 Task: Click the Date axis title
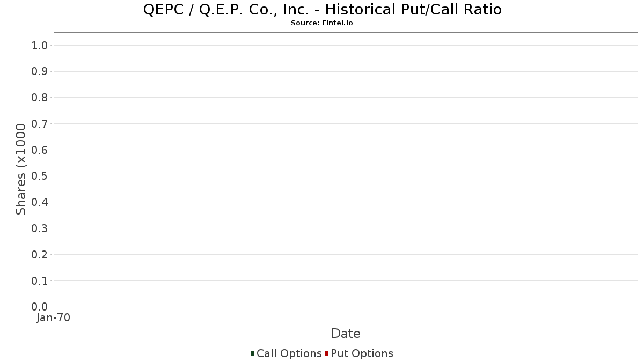pyautogui.click(x=346, y=334)
